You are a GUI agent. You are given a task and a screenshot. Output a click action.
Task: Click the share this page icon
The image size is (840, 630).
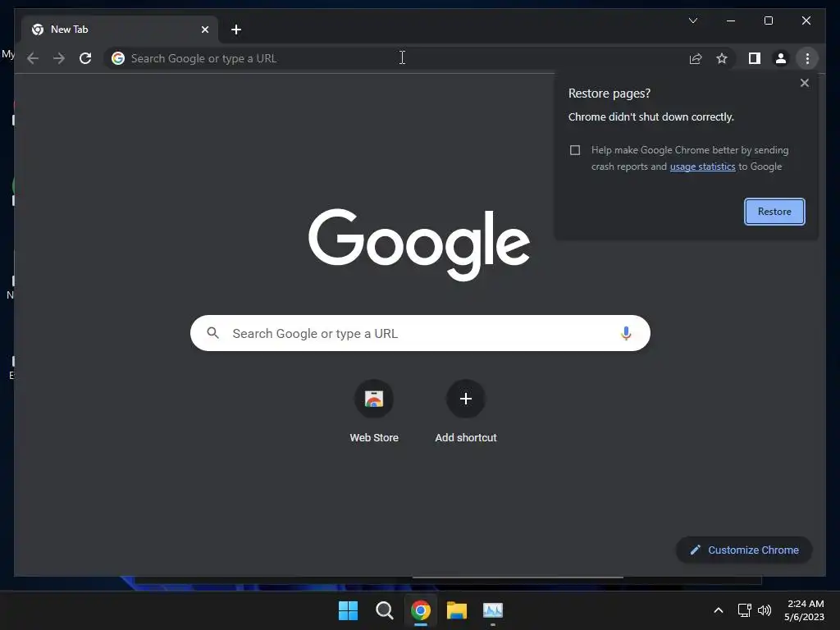click(696, 58)
